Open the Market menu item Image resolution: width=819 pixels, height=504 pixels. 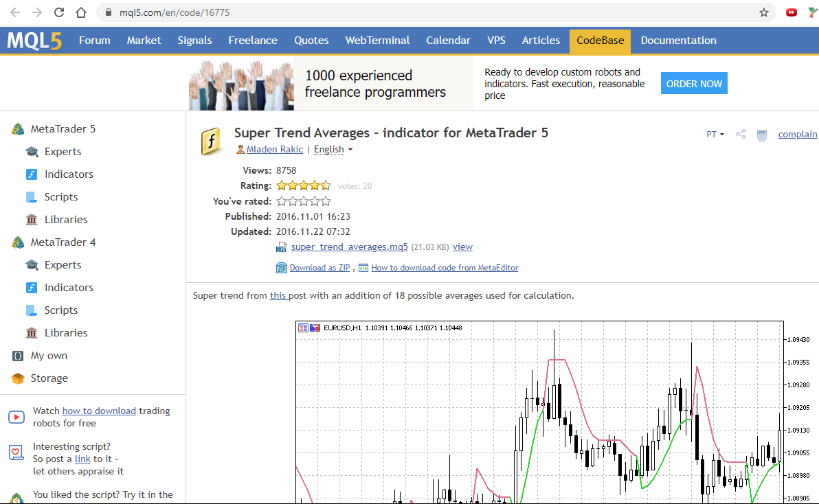pos(144,41)
